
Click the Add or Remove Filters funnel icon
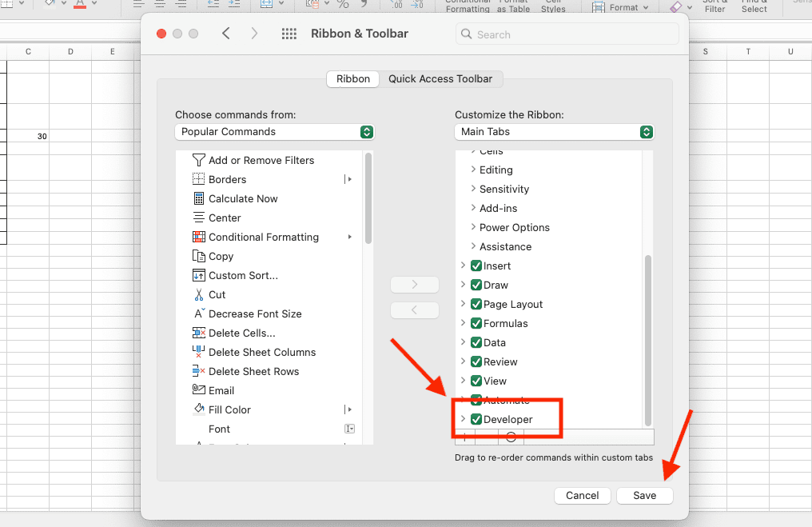(x=199, y=160)
